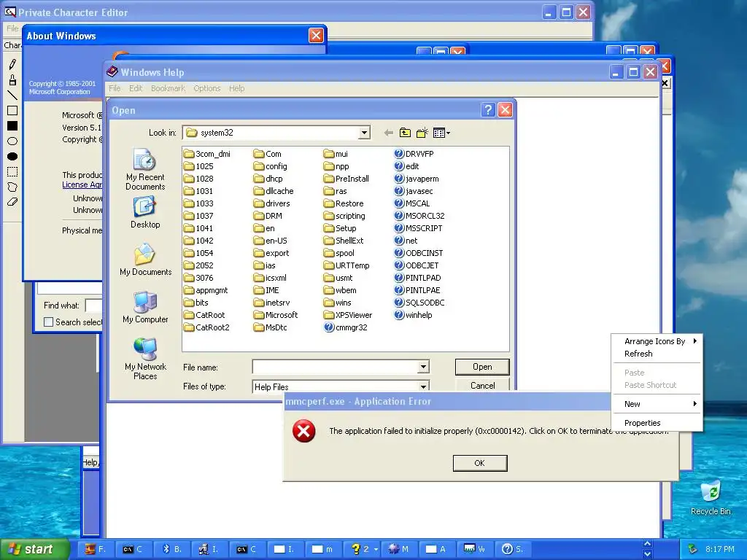
Task: Create a new folder in system32
Action: pos(422,133)
